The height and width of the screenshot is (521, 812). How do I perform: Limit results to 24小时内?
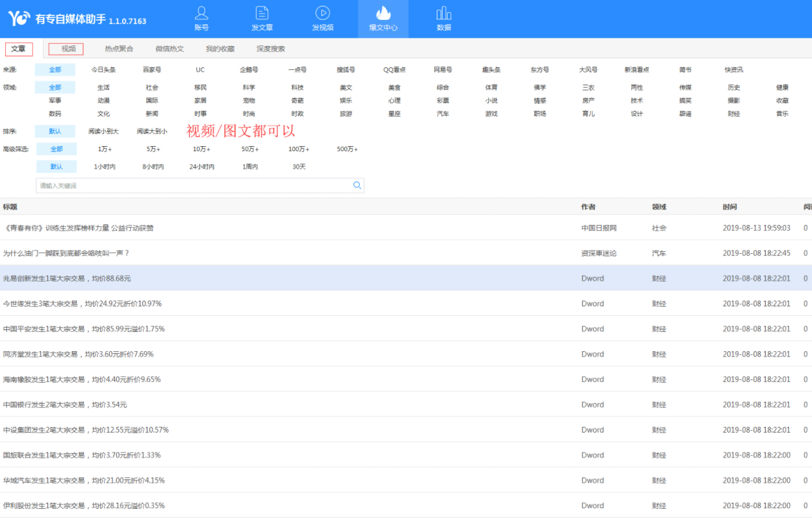(201, 167)
